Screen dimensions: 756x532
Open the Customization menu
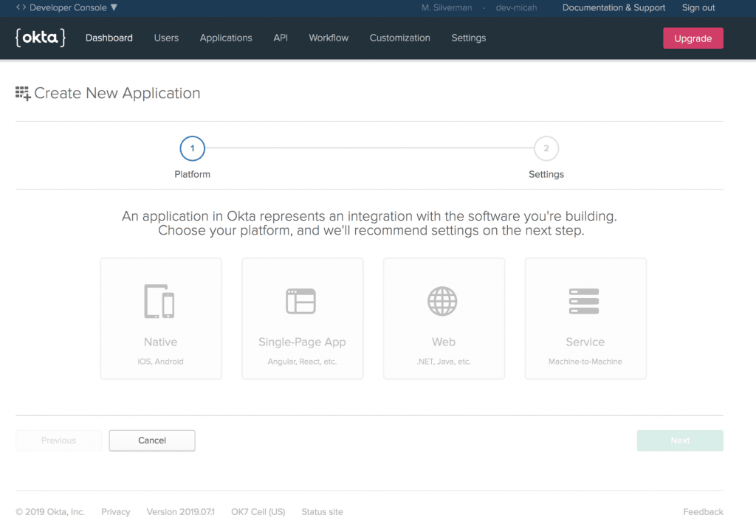[x=399, y=38]
